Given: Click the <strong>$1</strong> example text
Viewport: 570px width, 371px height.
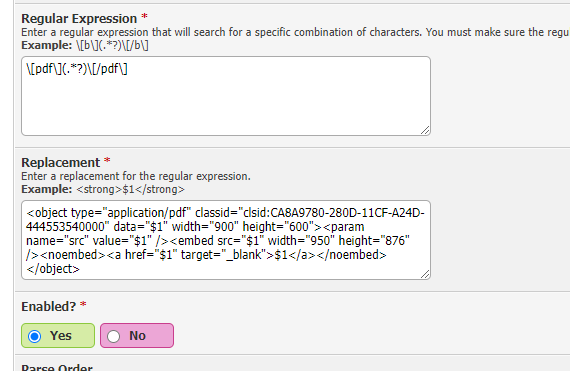Looking at the screenshot, I should pyautogui.click(x=131, y=189).
